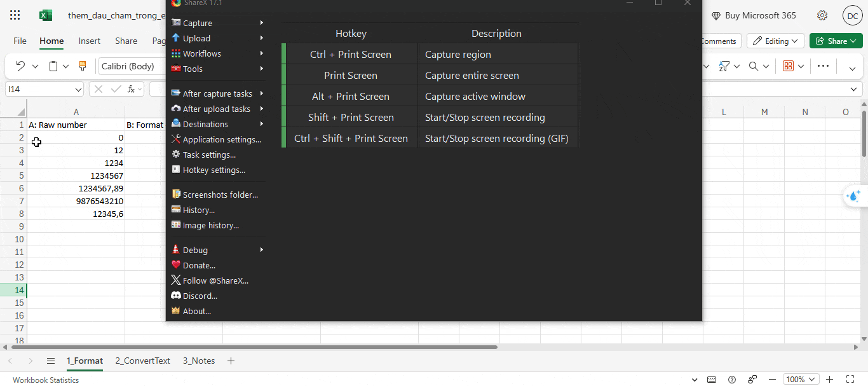This screenshot has width=868, height=386.
Task: Expand the formula bar chevron
Action: click(854, 90)
